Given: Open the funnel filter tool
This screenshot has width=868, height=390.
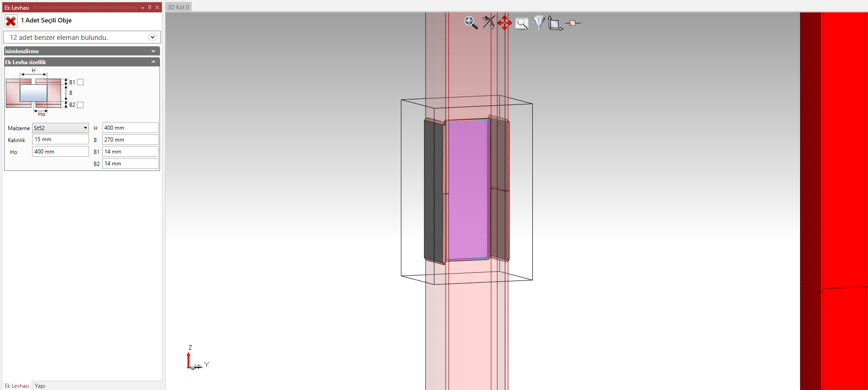Looking at the screenshot, I should click(x=539, y=22).
